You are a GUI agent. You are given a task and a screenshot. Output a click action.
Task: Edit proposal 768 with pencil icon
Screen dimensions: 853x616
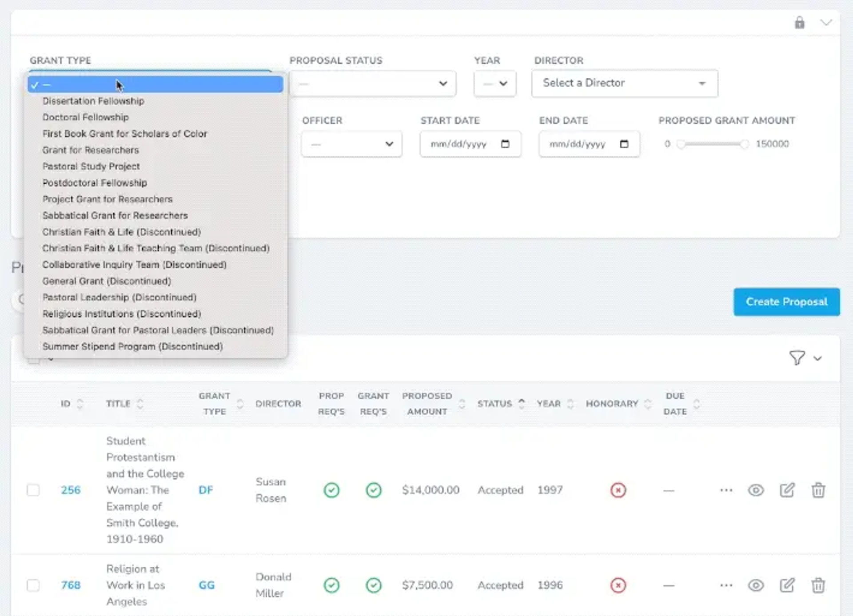coord(787,585)
